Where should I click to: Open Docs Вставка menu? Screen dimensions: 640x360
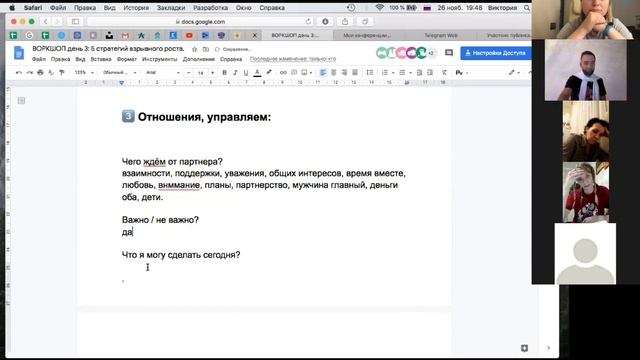101,59
